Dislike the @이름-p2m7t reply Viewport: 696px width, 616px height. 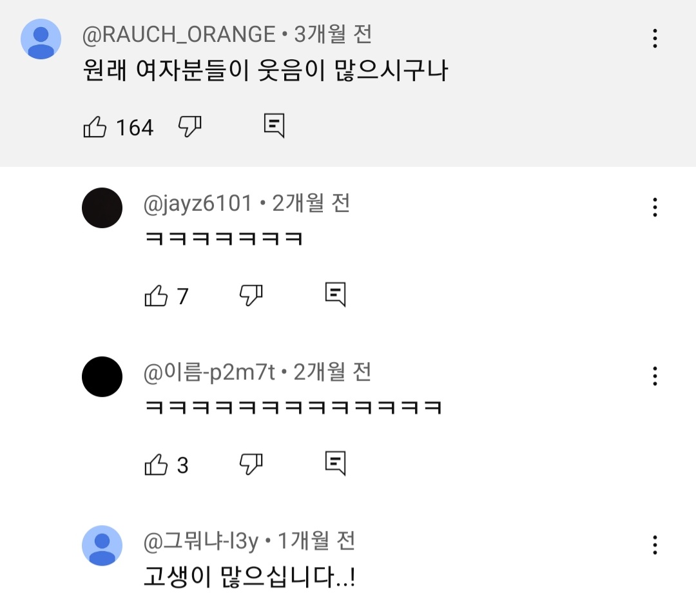tap(251, 464)
